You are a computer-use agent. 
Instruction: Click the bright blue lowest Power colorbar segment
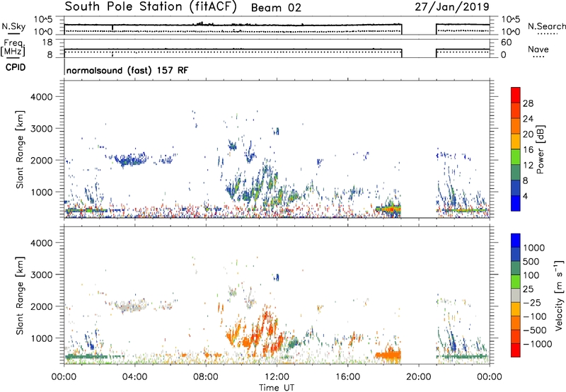(x=516, y=203)
